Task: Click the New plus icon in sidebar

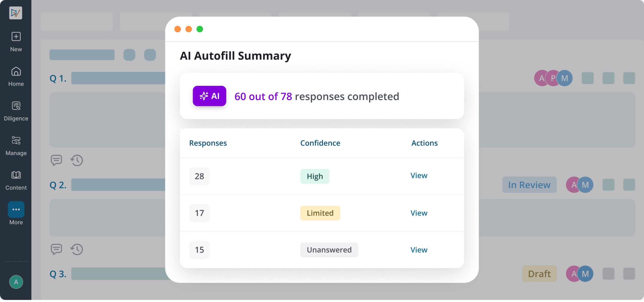Action: point(16,37)
